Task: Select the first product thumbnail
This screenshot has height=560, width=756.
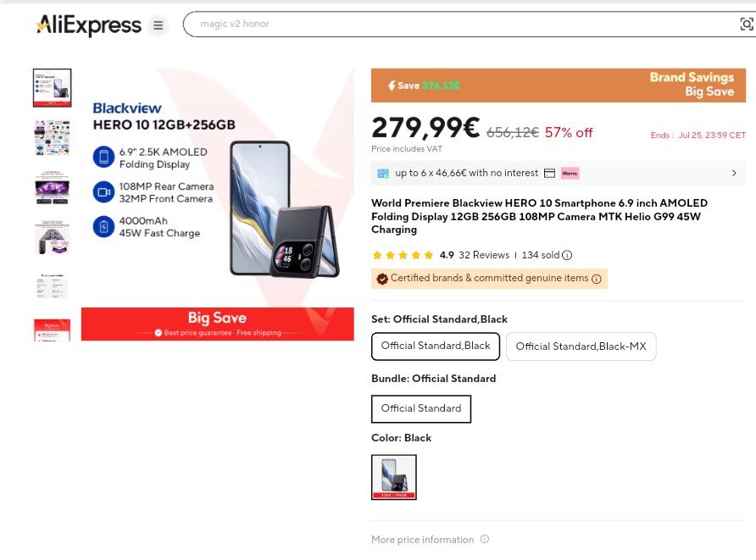Action: pyautogui.click(x=52, y=88)
